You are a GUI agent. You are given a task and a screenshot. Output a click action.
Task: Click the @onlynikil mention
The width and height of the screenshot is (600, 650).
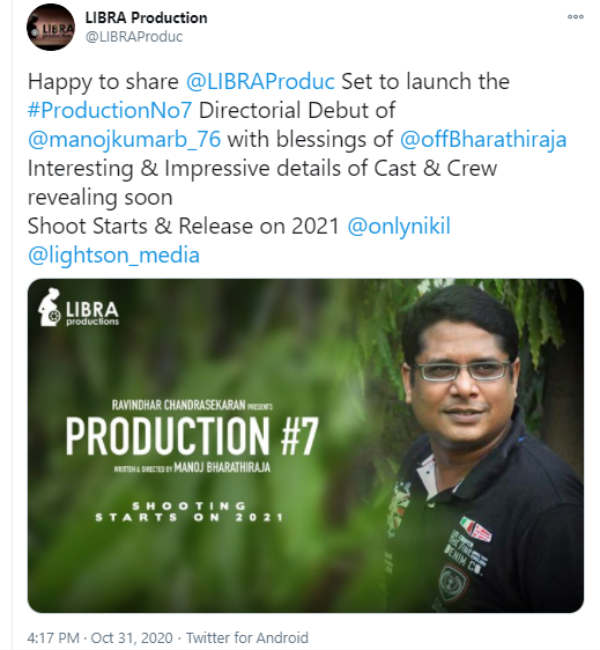[x=399, y=226]
